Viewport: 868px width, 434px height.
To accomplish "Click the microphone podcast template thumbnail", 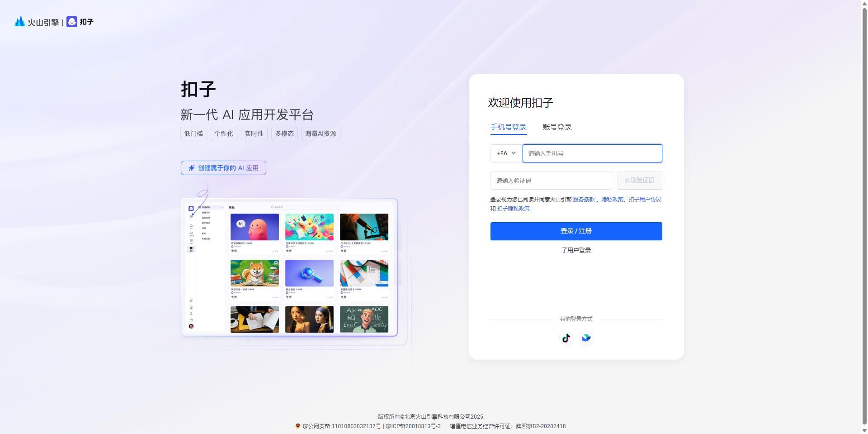I will click(364, 227).
